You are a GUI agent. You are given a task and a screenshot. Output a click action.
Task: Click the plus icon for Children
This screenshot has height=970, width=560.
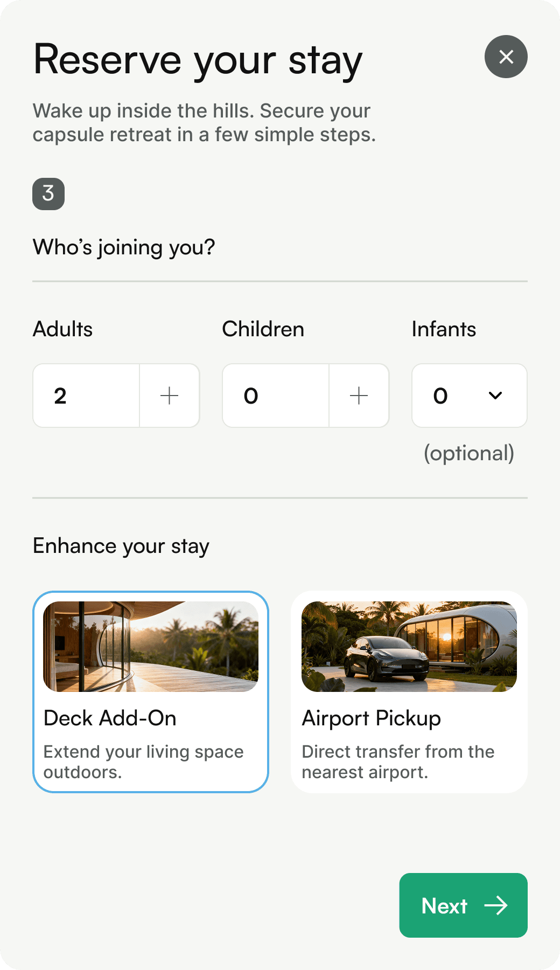(359, 396)
